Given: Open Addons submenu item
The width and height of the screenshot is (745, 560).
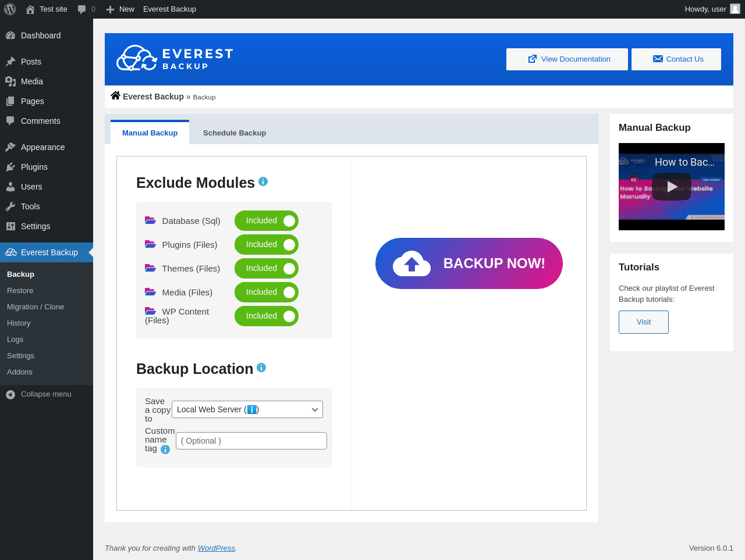Looking at the screenshot, I should [x=20, y=372].
